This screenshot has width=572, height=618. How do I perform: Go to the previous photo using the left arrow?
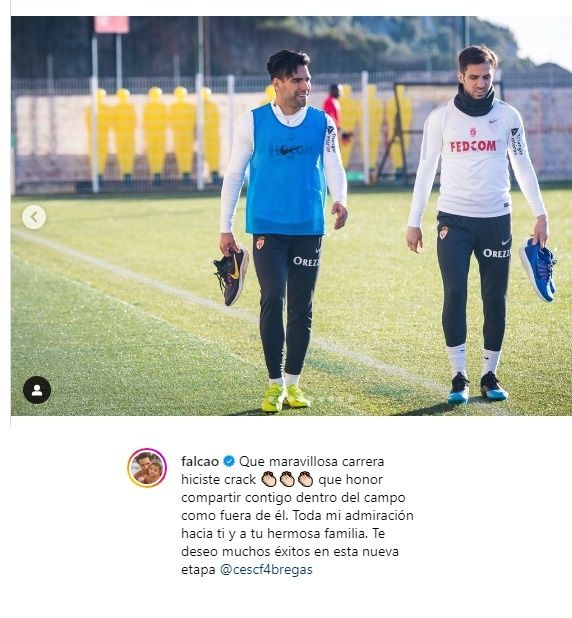pyautogui.click(x=34, y=217)
